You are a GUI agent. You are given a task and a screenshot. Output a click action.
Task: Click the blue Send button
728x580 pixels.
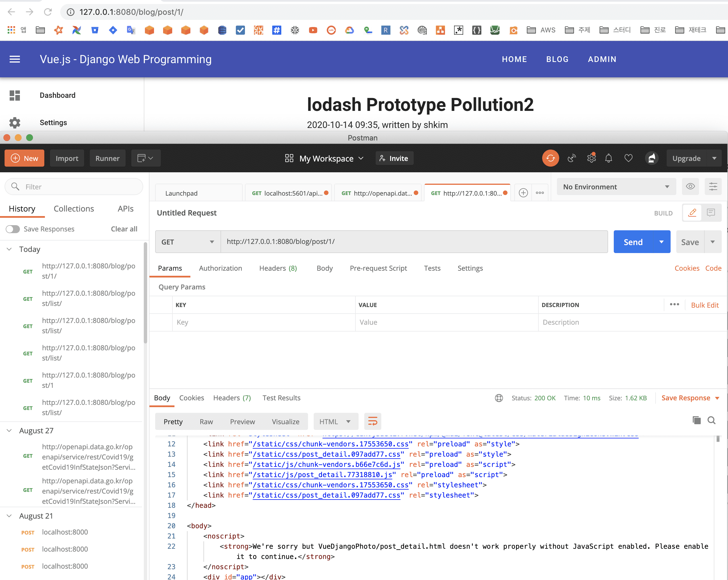click(633, 242)
